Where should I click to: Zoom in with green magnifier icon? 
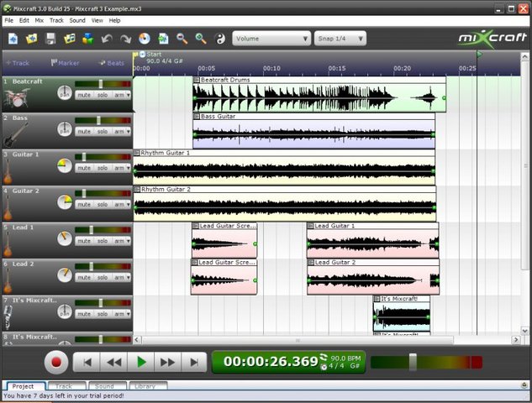pos(201,39)
